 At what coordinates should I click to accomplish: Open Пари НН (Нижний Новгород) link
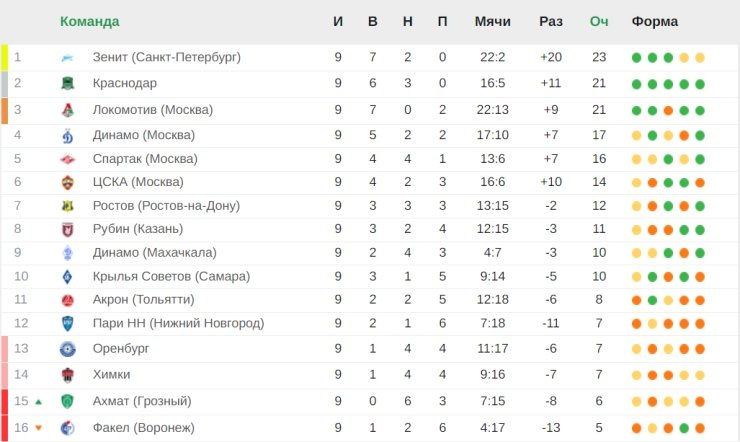[x=178, y=323]
